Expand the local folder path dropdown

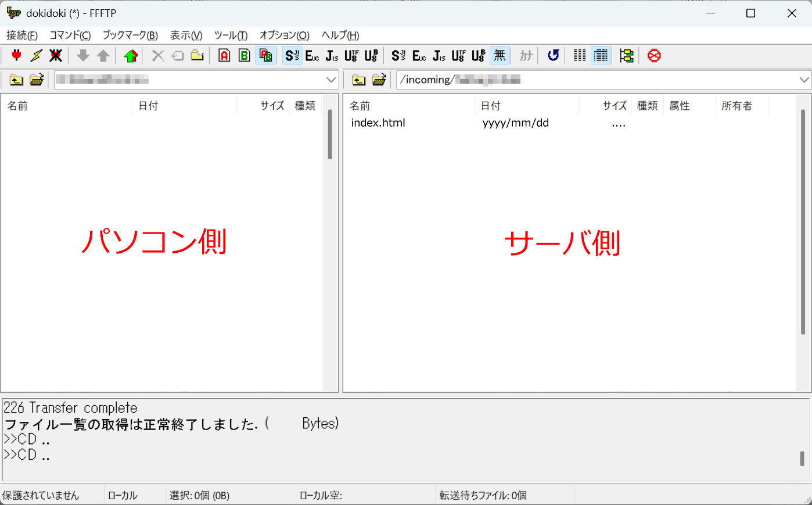331,80
